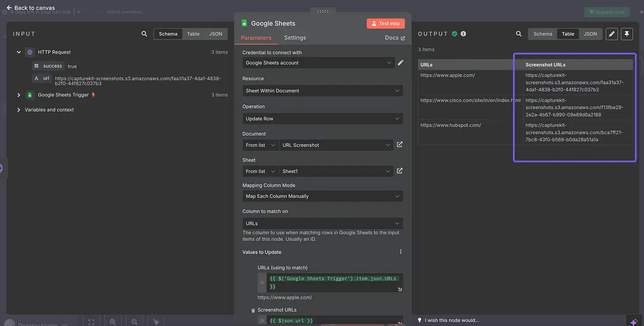Click the green output success checkmark
644x326 pixels.
point(454,34)
